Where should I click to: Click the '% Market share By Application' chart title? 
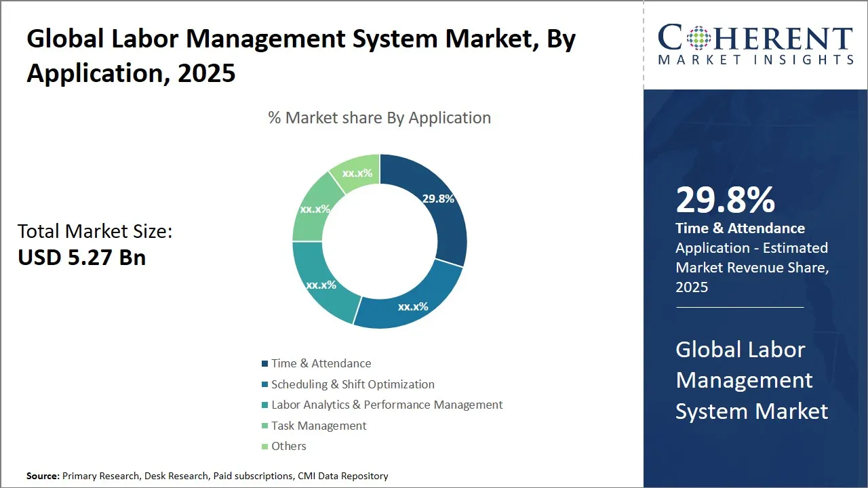[379, 118]
